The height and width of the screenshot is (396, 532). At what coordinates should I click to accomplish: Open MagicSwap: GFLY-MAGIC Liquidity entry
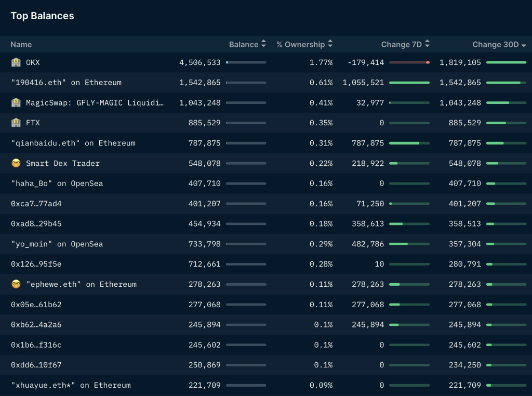pyautogui.click(x=95, y=103)
